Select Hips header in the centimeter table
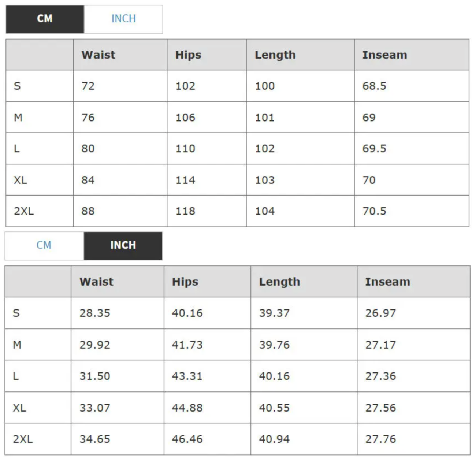Viewport: 476px width, 457px height. [188, 55]
